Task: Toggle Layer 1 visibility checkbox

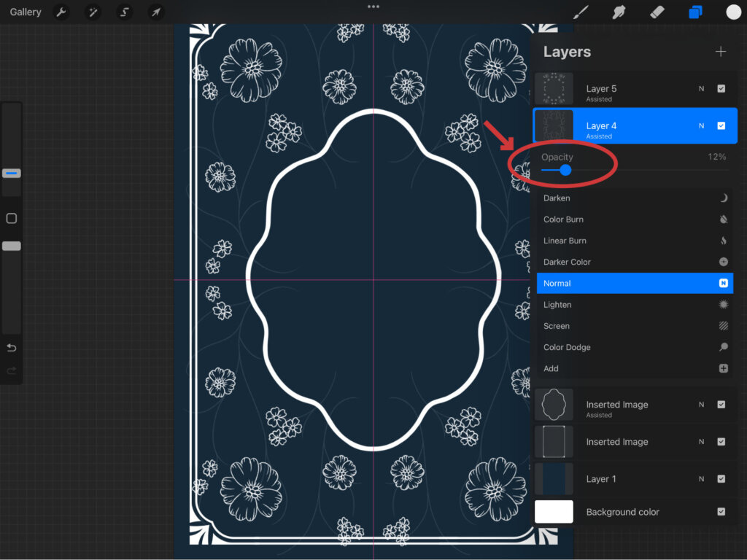Action: [x=721, y=479]
